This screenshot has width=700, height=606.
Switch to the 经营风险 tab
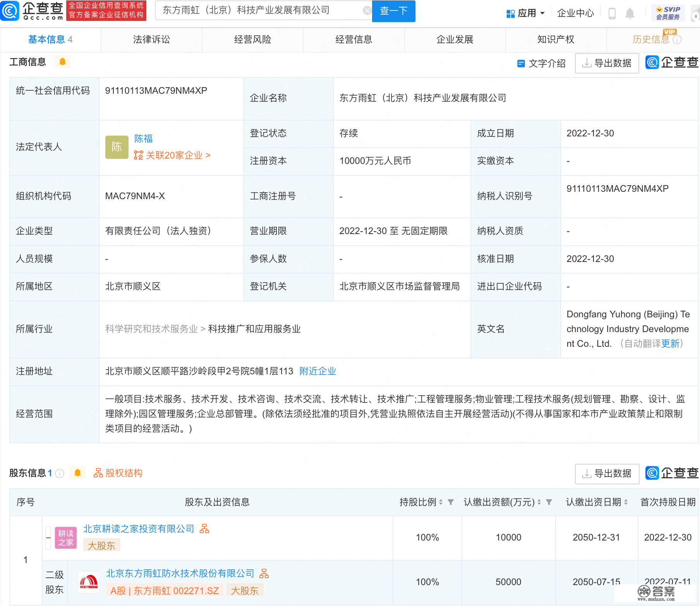[252, 40]
